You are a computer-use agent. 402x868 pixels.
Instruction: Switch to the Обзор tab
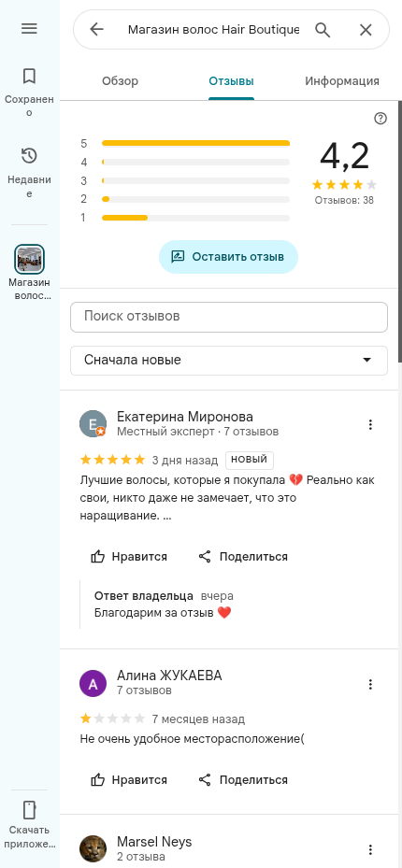(x=121, y=81)
